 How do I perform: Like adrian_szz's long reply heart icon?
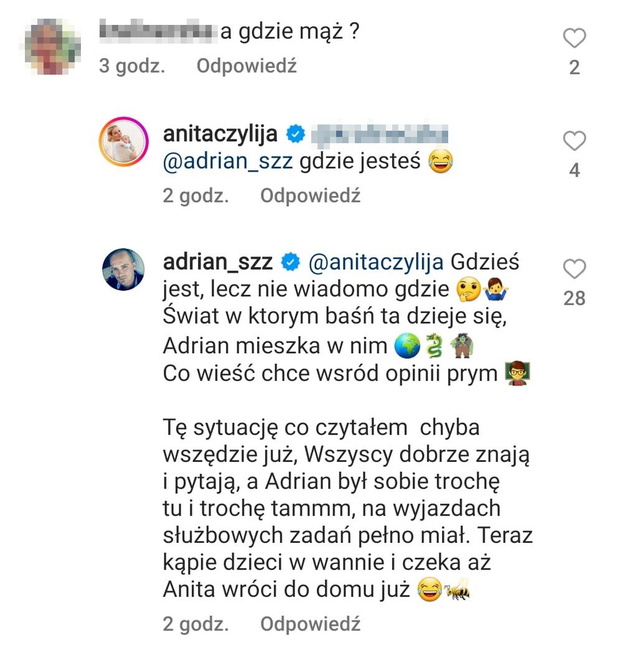[x=574, y=269]
